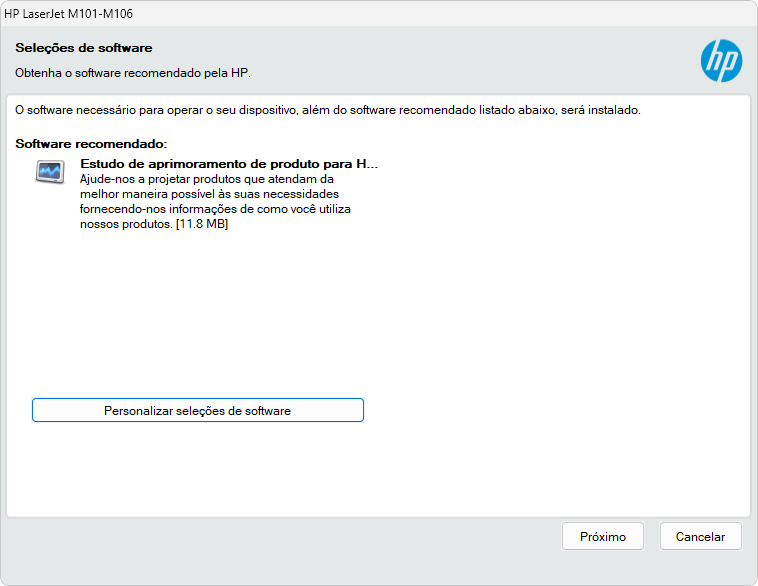Click the 'HP LaserJet M101-M106' window title
The image size is (758, 586).
click(x=69, y=14)
